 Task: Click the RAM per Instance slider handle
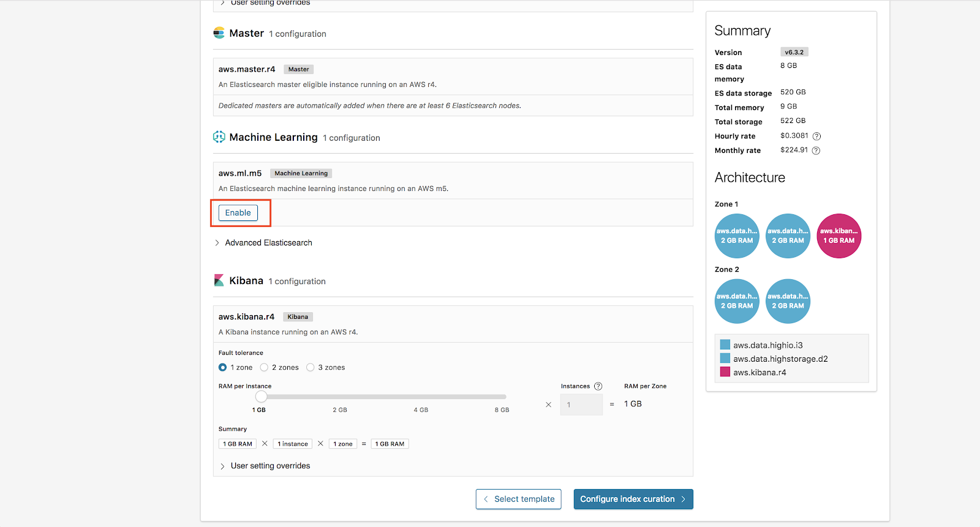point(262,397)
